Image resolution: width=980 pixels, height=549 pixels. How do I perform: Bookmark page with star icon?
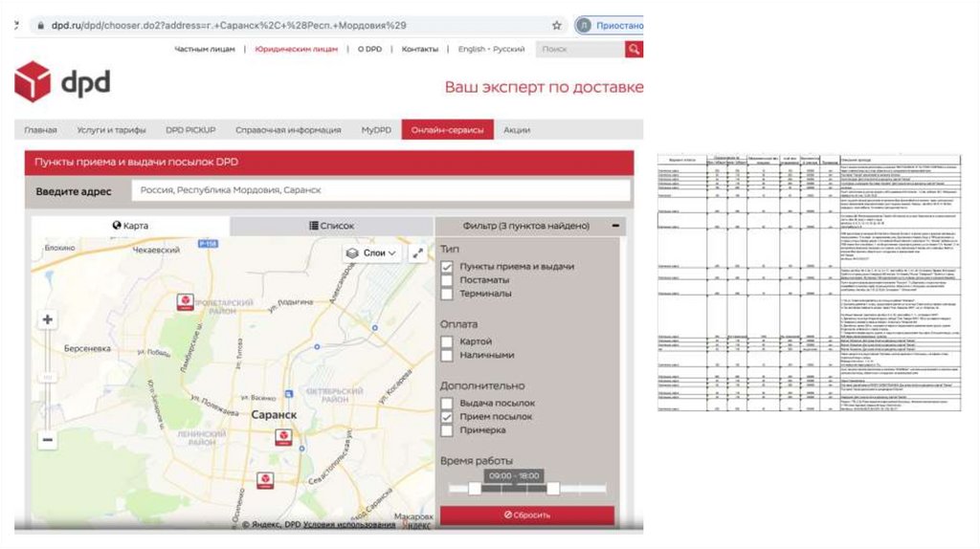pos(557,26)
